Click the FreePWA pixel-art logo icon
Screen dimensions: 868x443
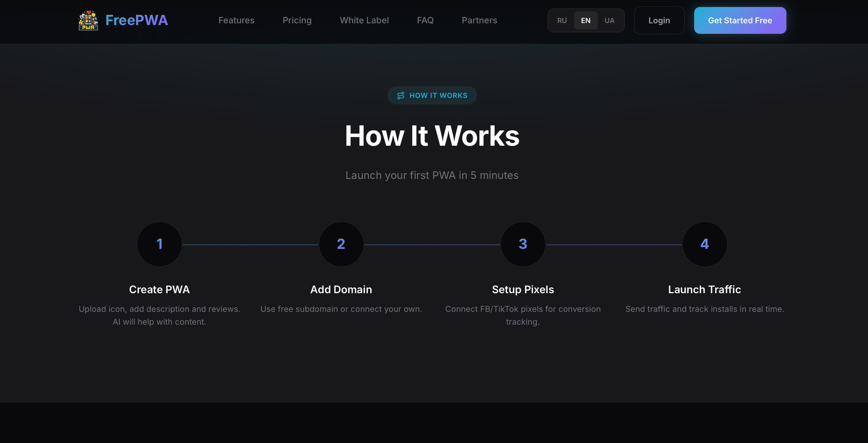[88, 20]
